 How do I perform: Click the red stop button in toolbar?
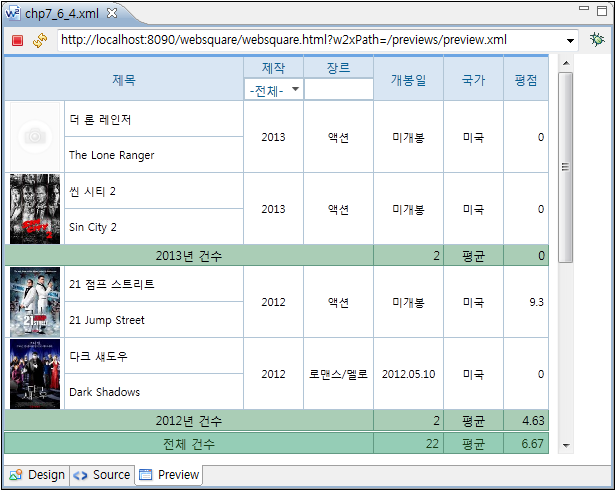tap(18, 40)
